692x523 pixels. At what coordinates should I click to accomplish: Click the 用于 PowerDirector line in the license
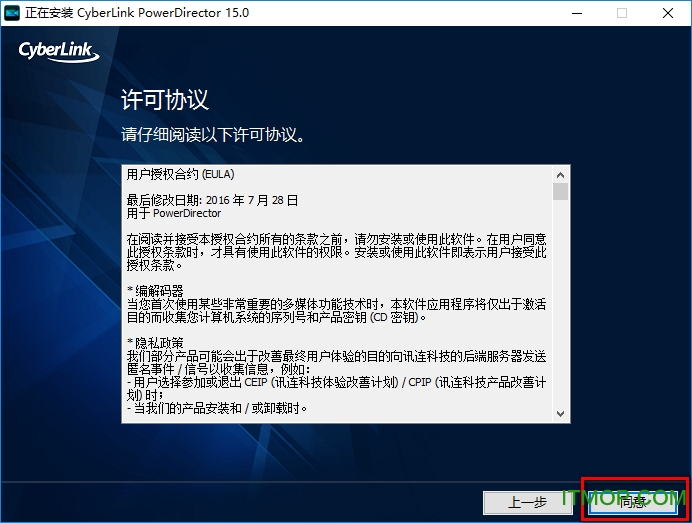pos(174,213)
